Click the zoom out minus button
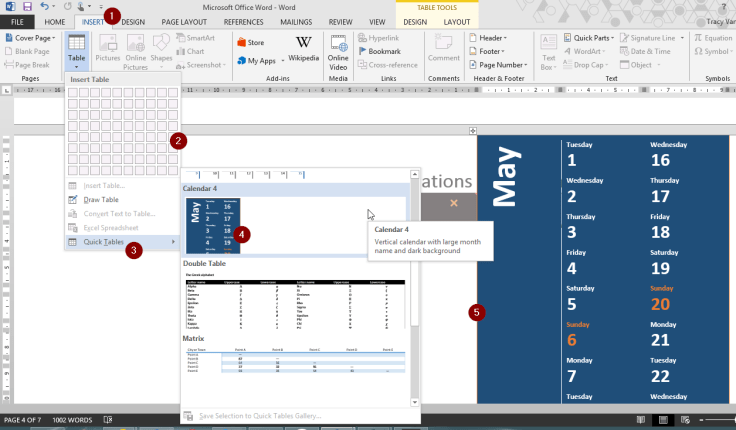The height and width of the screenshot is (430, 736). (x=701, y=420)
